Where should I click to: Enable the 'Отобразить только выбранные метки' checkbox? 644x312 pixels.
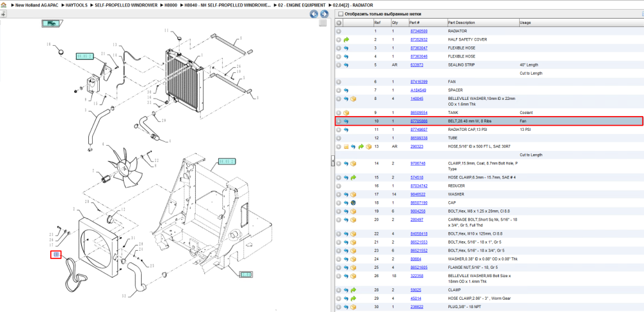click(x=340, y=14)
